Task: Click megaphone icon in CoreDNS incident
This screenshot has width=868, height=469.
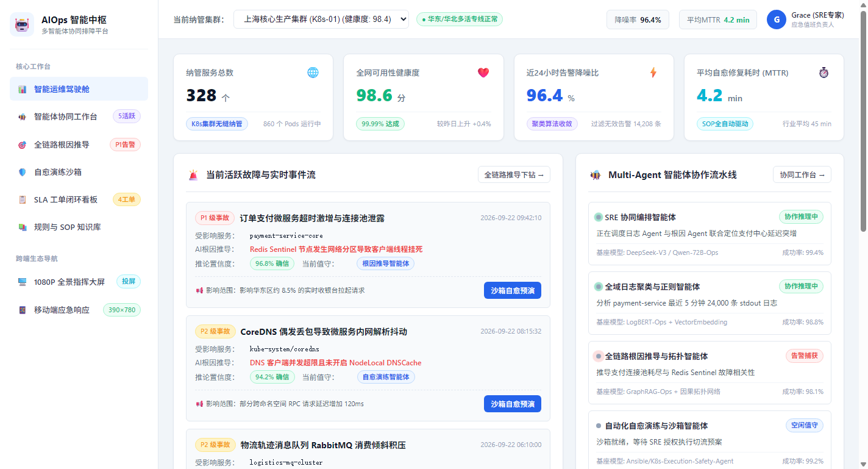Action: [199, 404]
